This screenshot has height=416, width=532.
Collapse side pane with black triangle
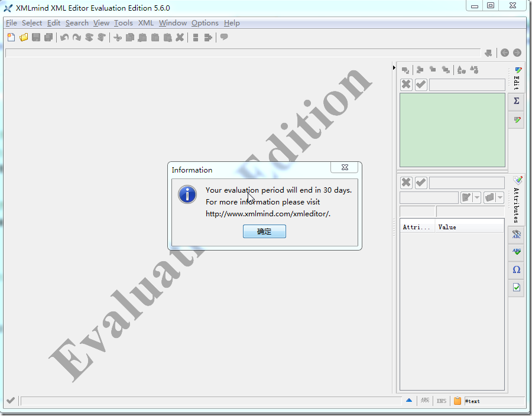[x=394, y=68]
